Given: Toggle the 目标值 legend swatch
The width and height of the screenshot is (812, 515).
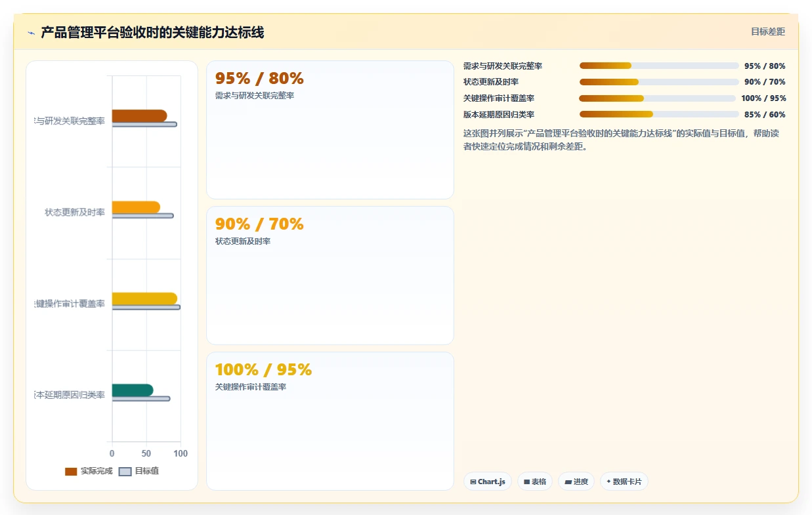Looking at the screenshot, I should 125,471.
